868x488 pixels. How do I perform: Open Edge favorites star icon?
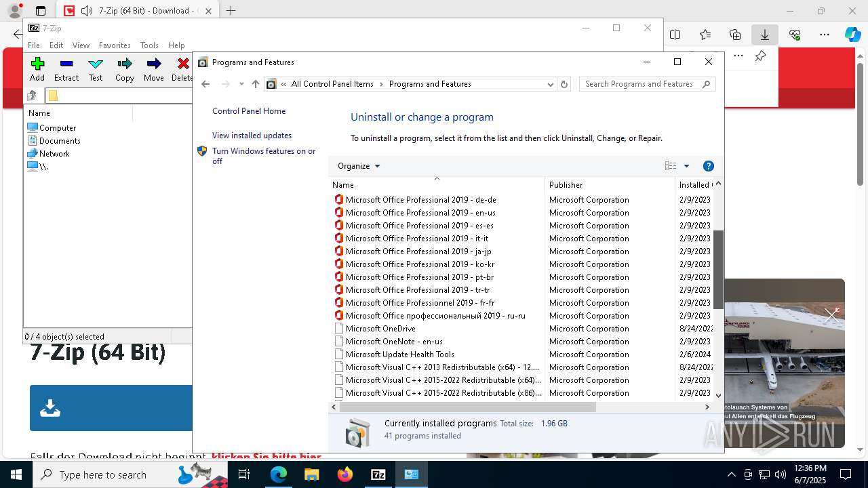point(705,35)
